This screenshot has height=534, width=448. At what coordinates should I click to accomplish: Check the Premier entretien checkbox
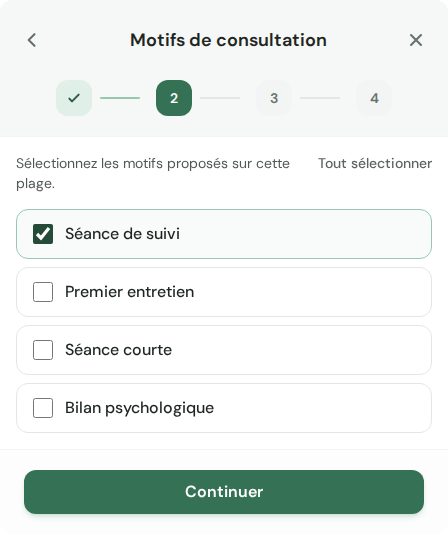click(43, 292)
